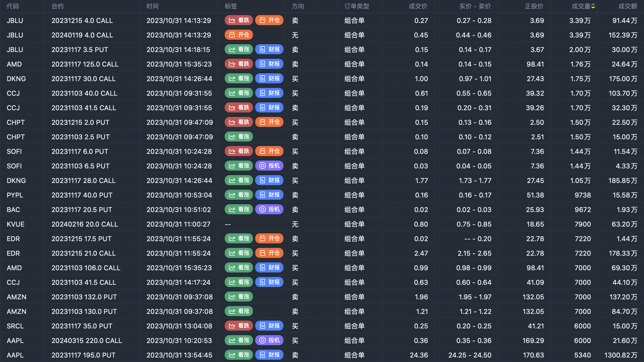
Task: Sort by the 代码 column header
Action: (13, 6)
